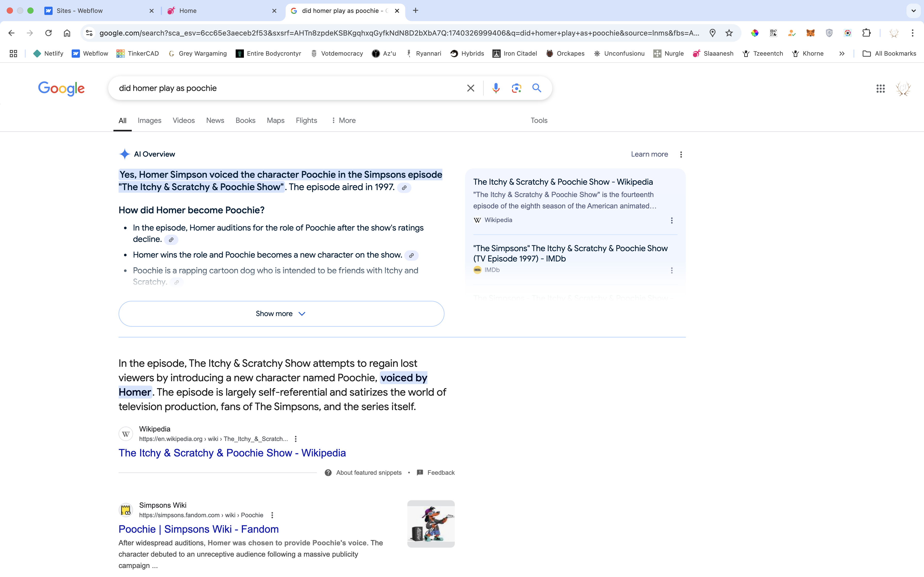Screen dimensions: 924x577
Task: Bookmark this page with star icon
Action: tap(729, 33)
